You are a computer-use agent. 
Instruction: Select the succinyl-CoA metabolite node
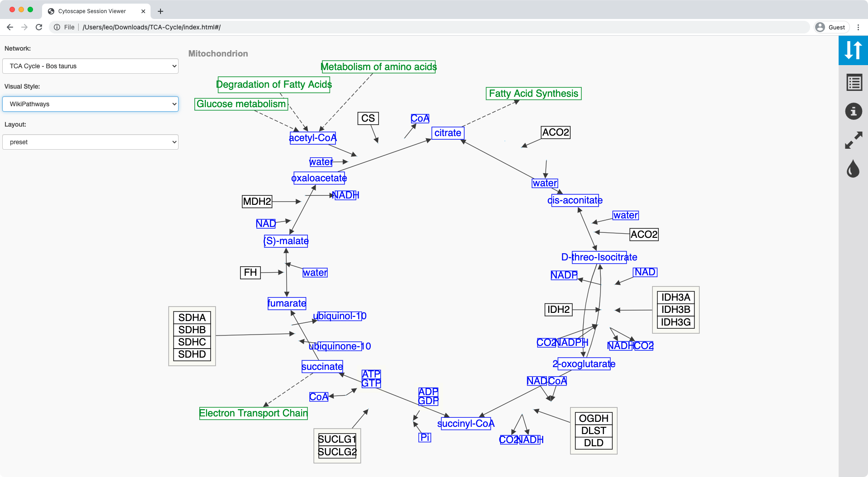pos(466,424)
